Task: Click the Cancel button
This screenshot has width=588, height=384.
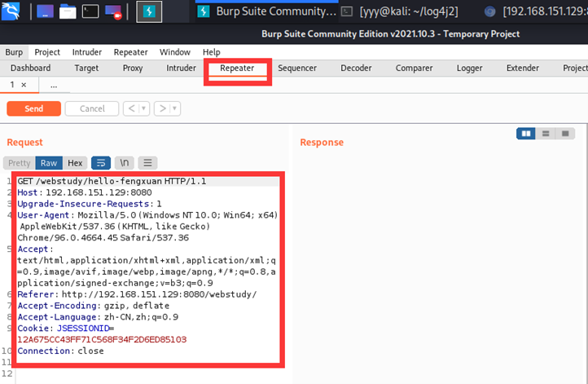Action: coord(92,108)
